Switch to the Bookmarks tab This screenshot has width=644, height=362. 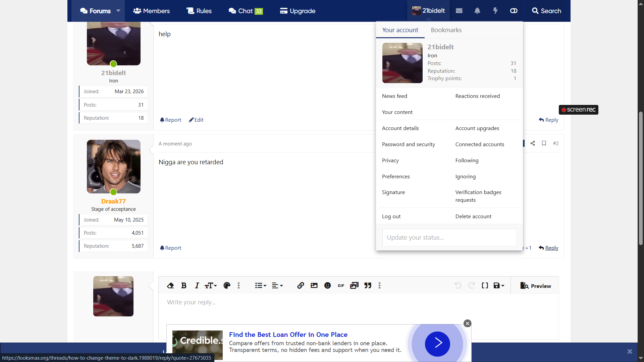pyautogui.click(x=446, y=30)
